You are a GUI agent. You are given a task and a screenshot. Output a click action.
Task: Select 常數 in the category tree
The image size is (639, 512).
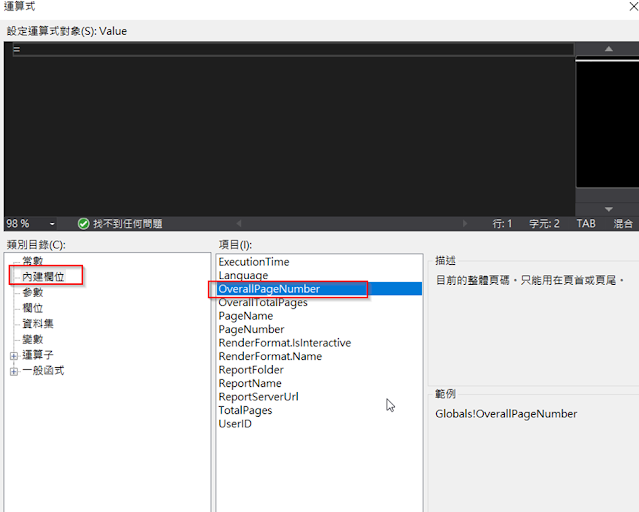click(x=33, y=261)
